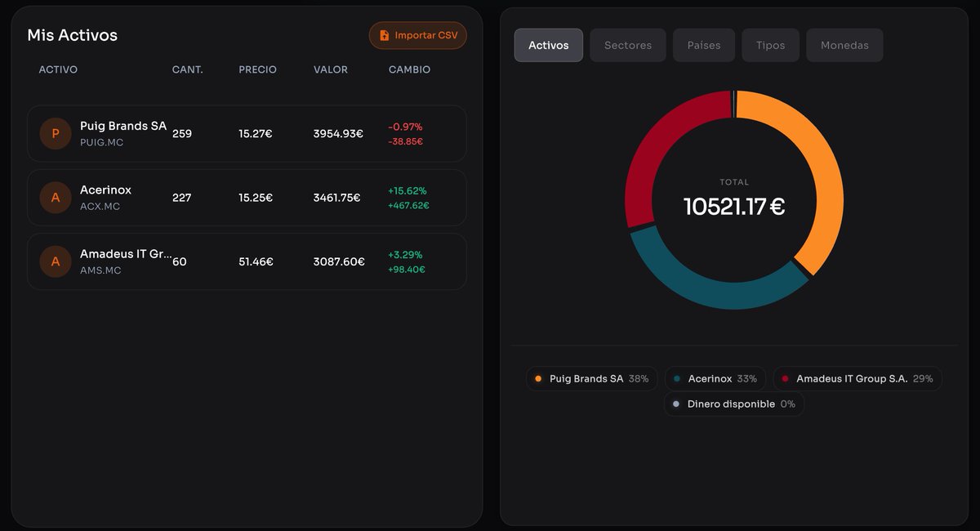Switch to the Países tab
980x531 pixels.
click(704, 45)
